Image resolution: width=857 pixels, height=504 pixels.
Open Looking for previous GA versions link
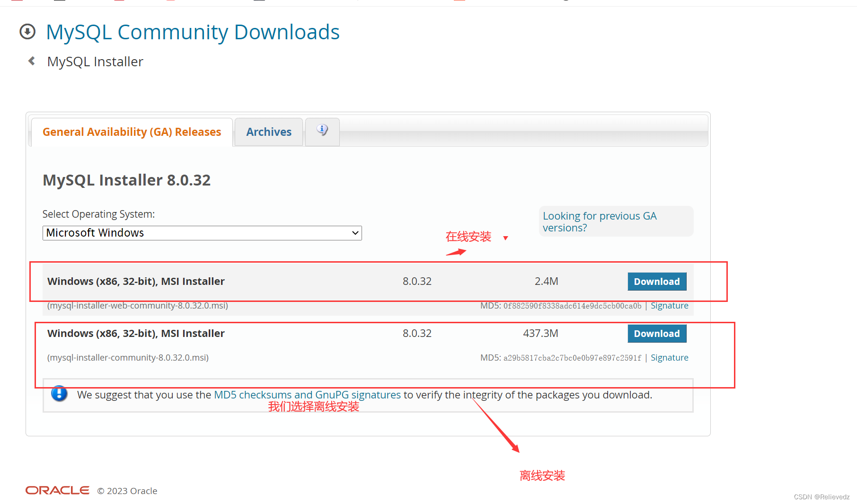(x=600, y=221)
